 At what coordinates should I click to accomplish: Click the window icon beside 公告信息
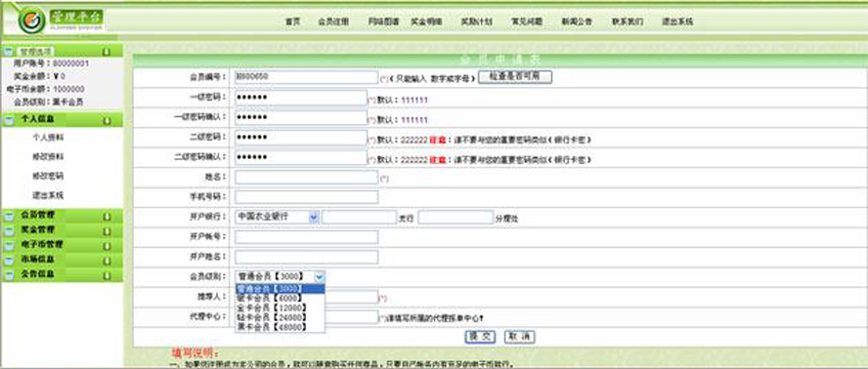pyautogui.click(x=8, y=275)
